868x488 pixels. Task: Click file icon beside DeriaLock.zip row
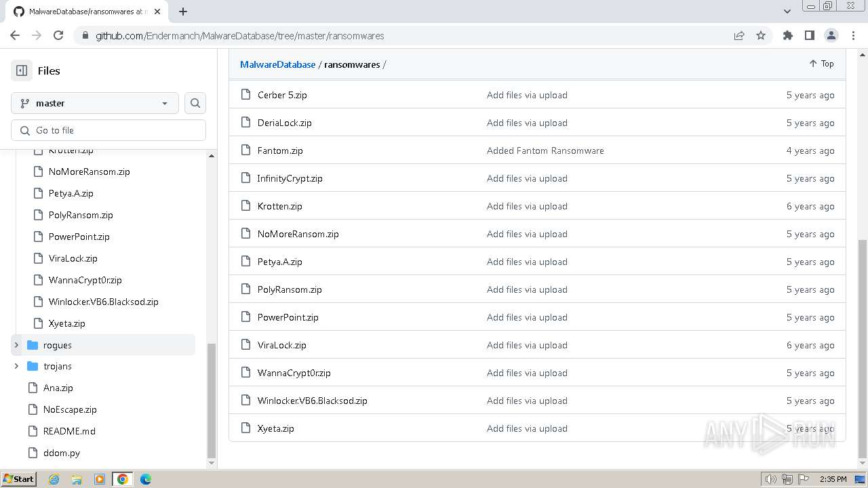click(x=245, y=123)
